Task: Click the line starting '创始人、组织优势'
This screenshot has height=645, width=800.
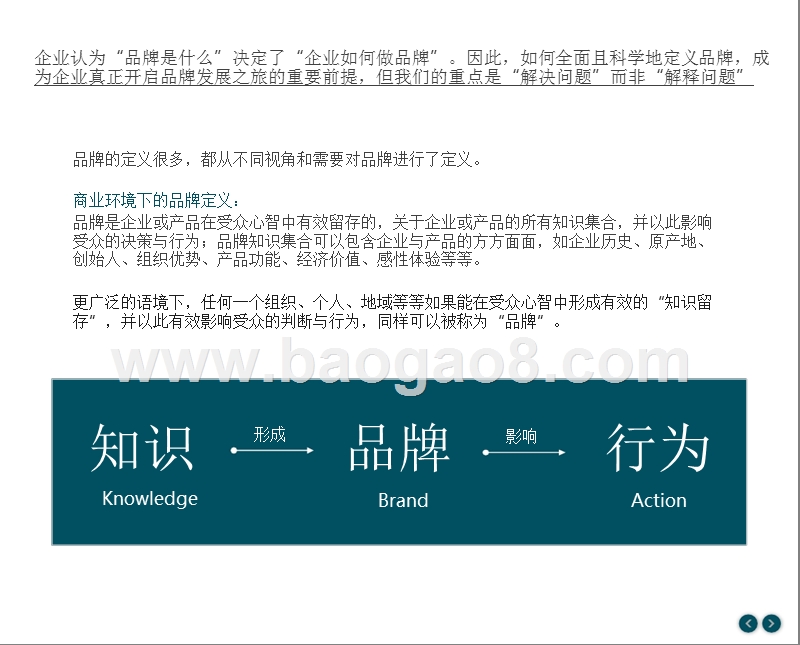Action: coord(277,259)
